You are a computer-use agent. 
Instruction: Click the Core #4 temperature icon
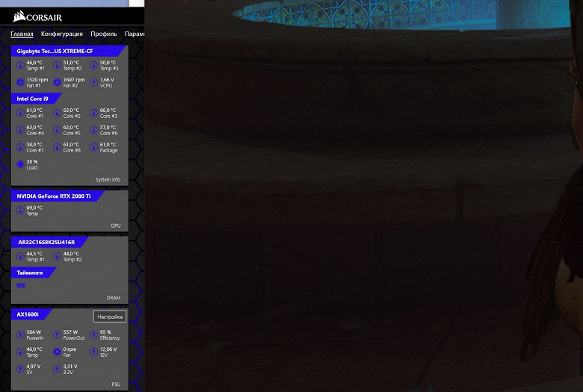[20, 130]
